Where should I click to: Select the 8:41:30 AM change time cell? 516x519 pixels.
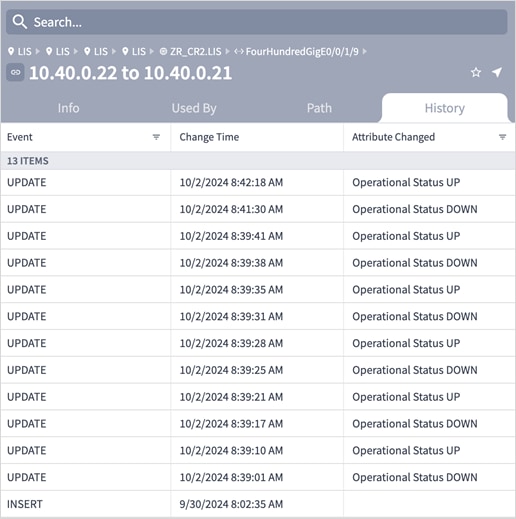point(257,209)
